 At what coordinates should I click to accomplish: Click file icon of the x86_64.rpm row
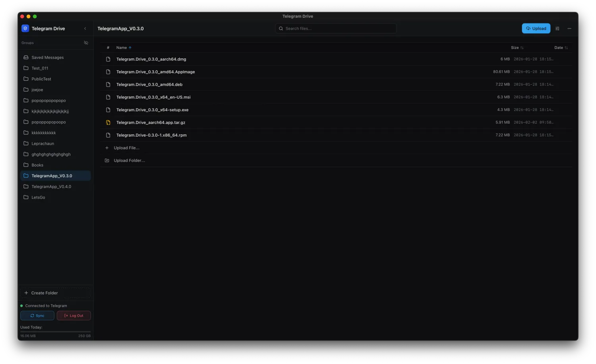108,135
